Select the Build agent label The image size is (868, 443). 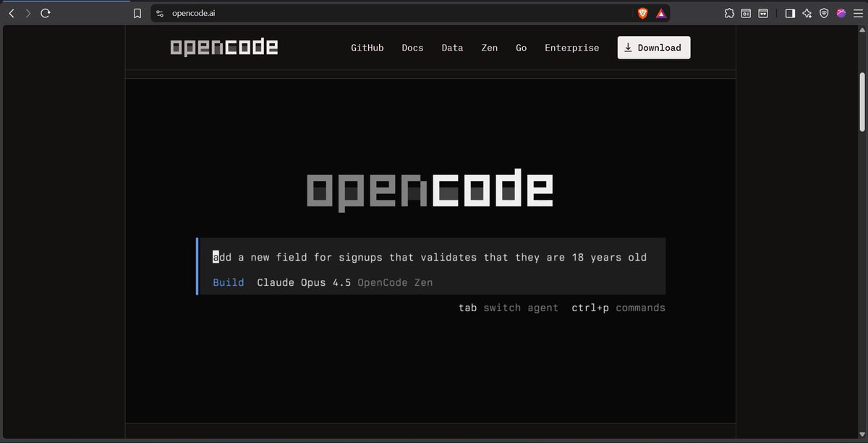coord(229,282)
